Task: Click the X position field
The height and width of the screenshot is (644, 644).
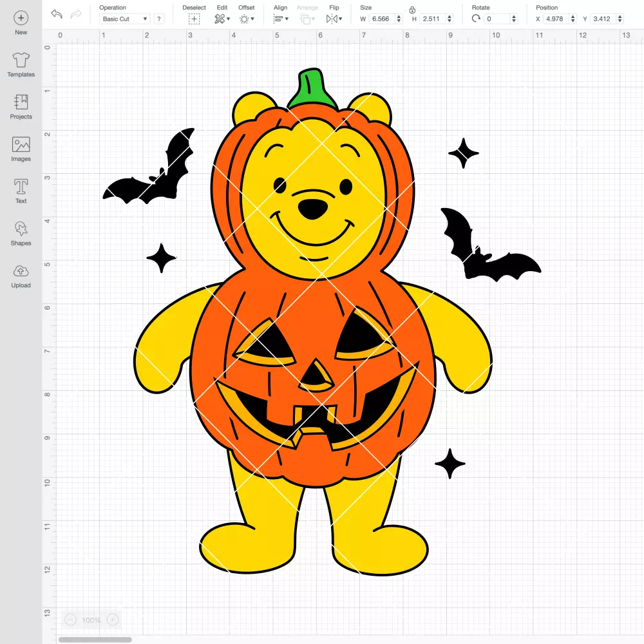Action: pos(556,19)
